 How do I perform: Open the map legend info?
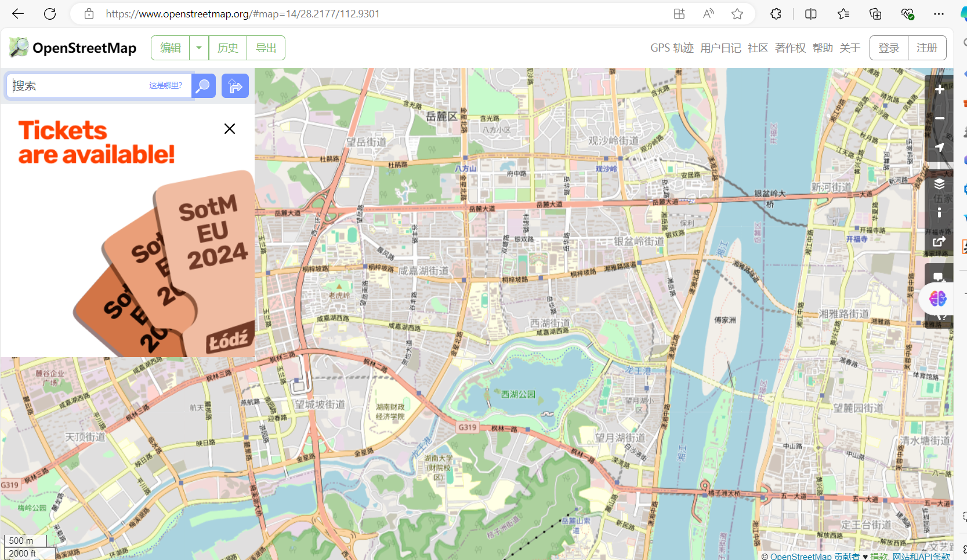pyautogui.click(x=939, y=213)
